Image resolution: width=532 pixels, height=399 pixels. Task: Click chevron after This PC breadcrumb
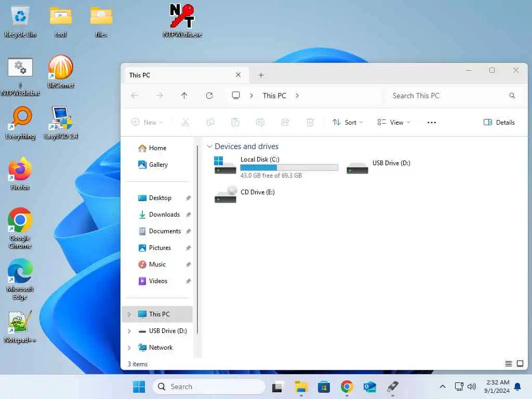coord(297,96)
